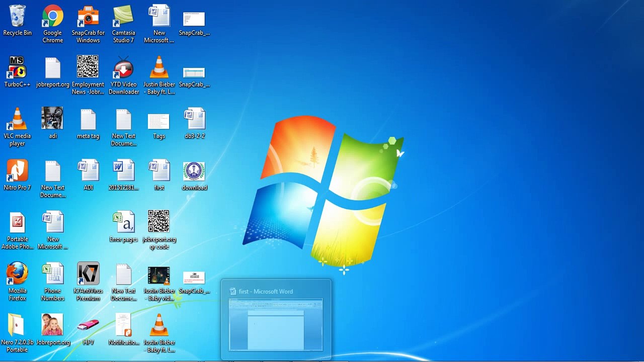Image resolution: width=644 pixels, height=362 pixels.
Task: Select New Text Docume... file beside K7AntiVirus Premium
Action: (x=123, y=282)
